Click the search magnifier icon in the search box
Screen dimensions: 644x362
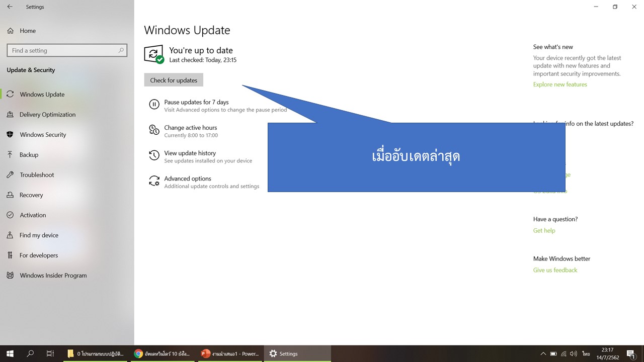click(121, 50)
